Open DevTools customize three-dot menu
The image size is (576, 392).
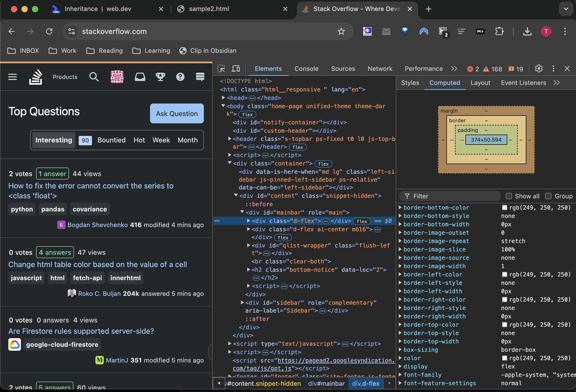(x=554, y=69)
